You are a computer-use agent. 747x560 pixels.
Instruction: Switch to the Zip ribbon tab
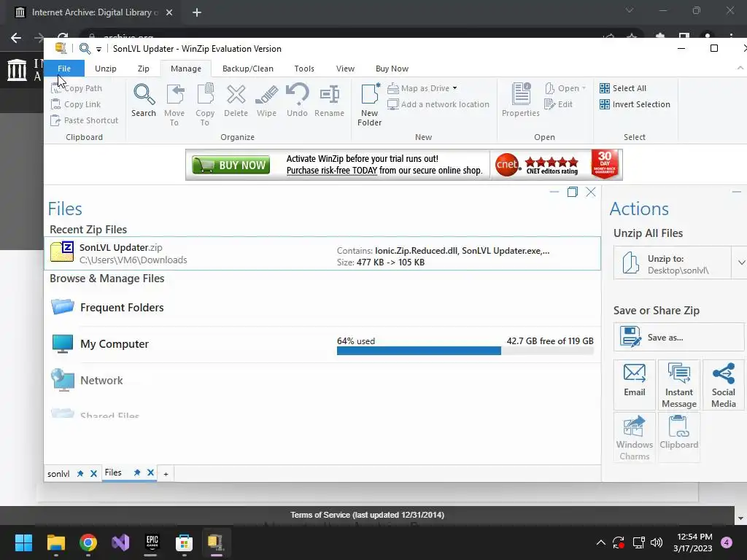pyautogui.click(x=144, y=69)
